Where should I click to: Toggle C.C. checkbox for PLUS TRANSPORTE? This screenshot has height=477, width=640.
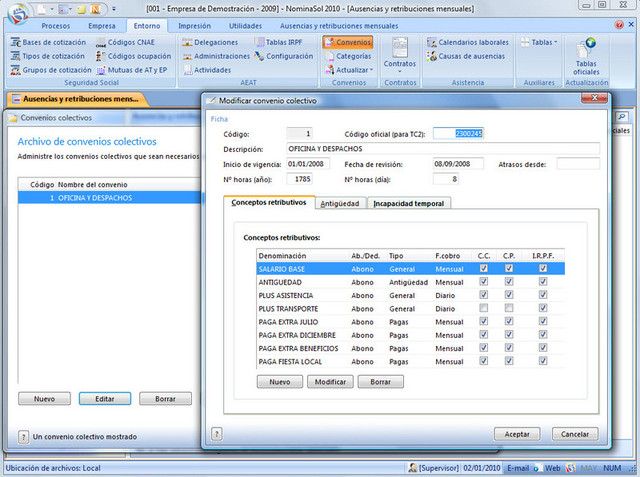(x=484, y=309)
